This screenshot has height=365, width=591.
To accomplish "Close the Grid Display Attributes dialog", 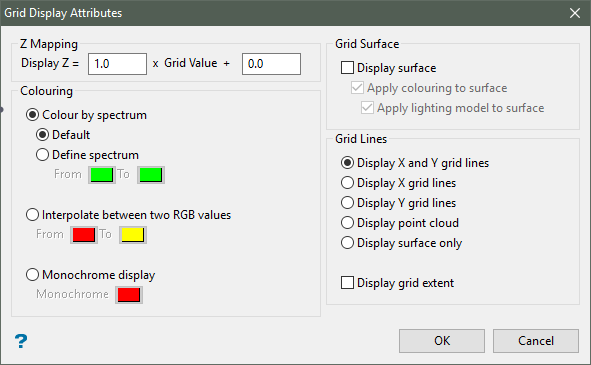I will 575,13.
